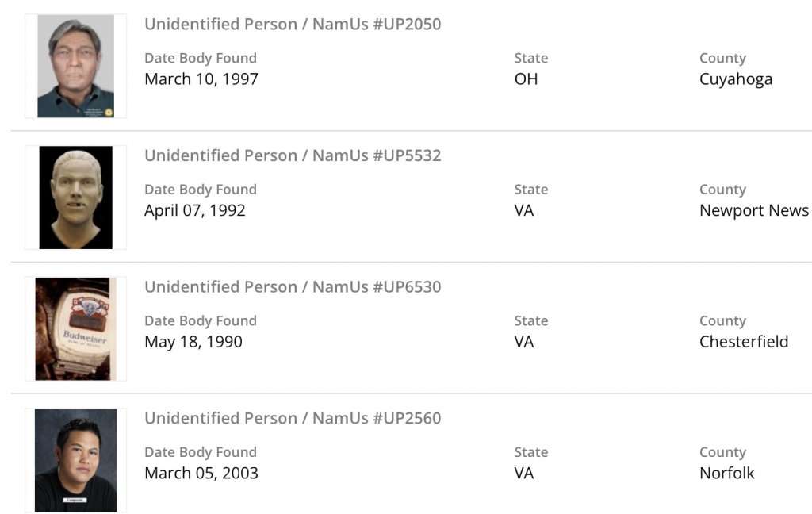This screenshot has width=812, height=514.
Task: Open the thumbnail for case UP2050
Action: tap(75, 67)
